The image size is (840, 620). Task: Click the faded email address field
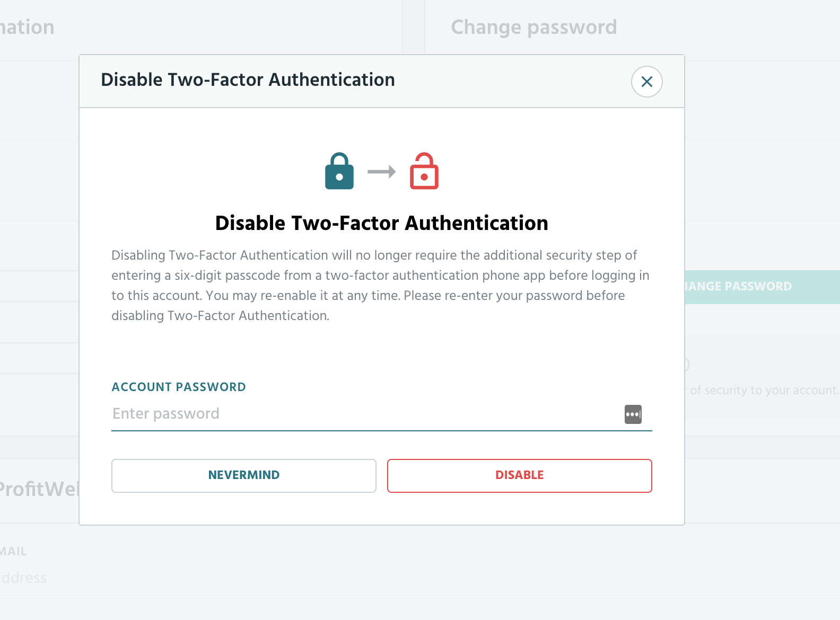pos(23,578)
